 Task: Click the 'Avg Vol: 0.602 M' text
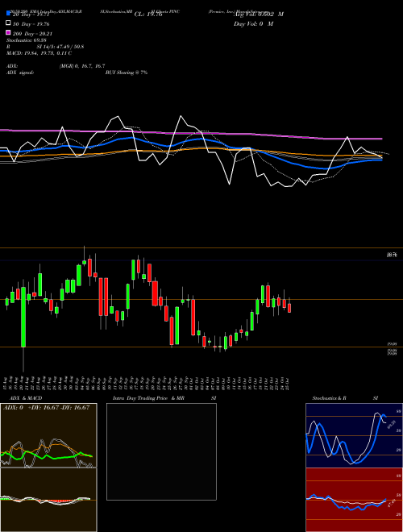(259, 15)
